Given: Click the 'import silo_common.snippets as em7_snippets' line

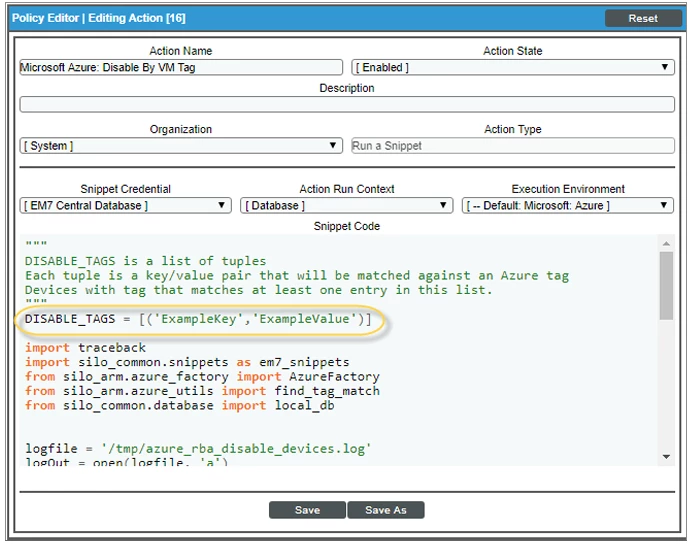Looking at the screenshot, I should click(187, 362).
